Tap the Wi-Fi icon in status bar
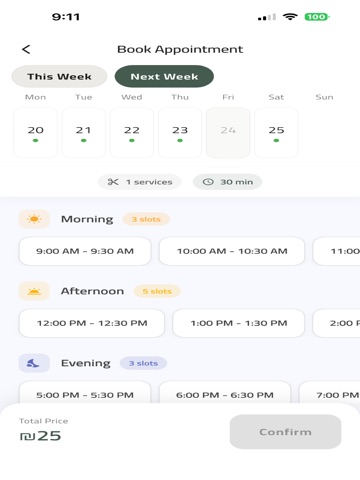 (x=290, y=17)
